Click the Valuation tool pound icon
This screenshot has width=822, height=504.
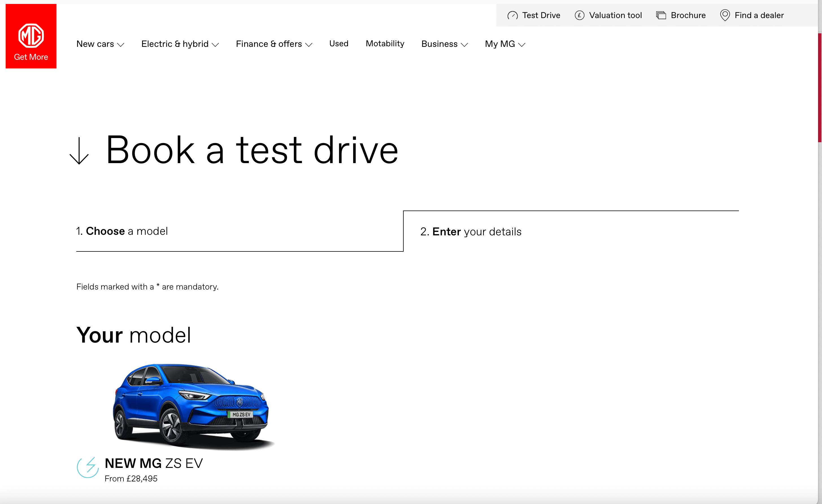579,15
